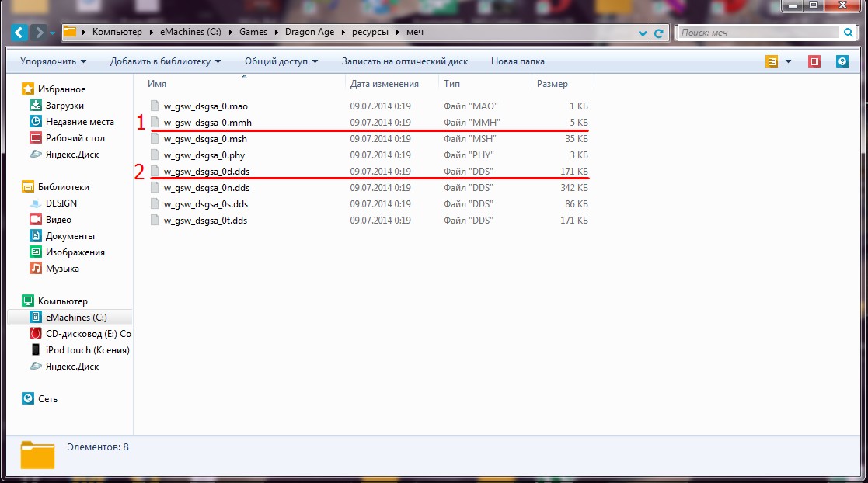Click the Сеть network icon
Viewport: 868px width, 483px height.
28,398
